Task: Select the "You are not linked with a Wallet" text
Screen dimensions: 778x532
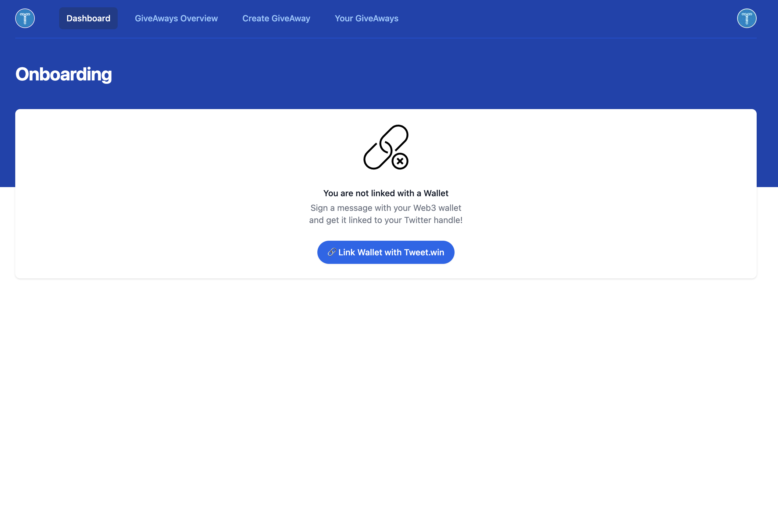Action: tap(386, 193)
